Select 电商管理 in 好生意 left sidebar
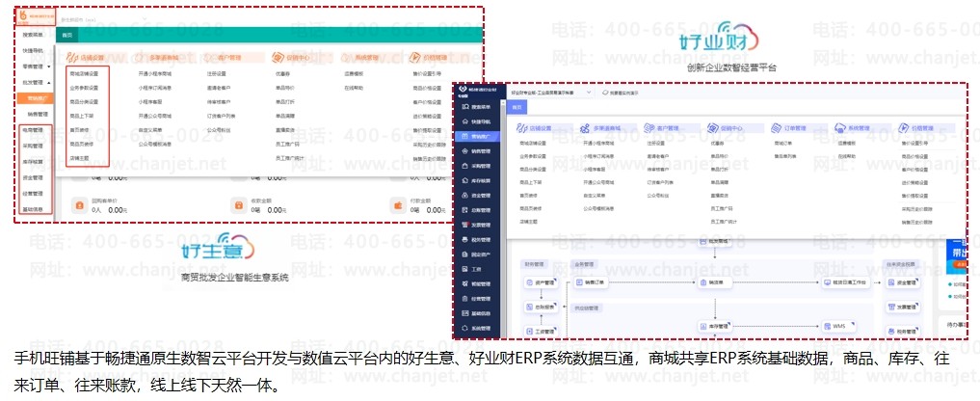 [33, 130]
